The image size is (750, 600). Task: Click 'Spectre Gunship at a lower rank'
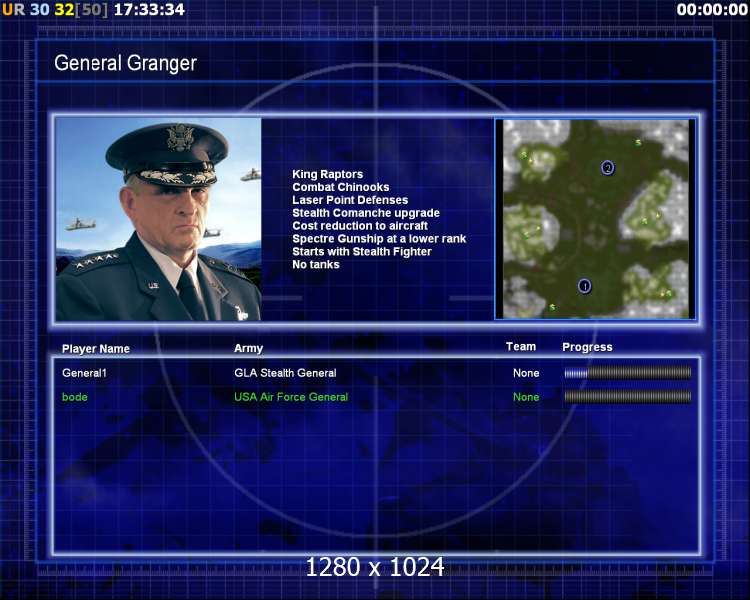pyautogui.click(x=379, y=239)
